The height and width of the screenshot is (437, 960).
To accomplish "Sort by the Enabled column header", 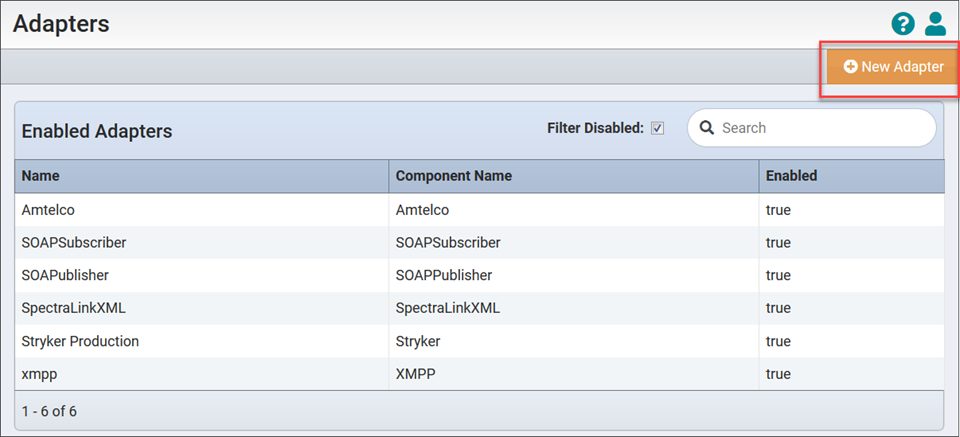I will (x=791, y=176).
